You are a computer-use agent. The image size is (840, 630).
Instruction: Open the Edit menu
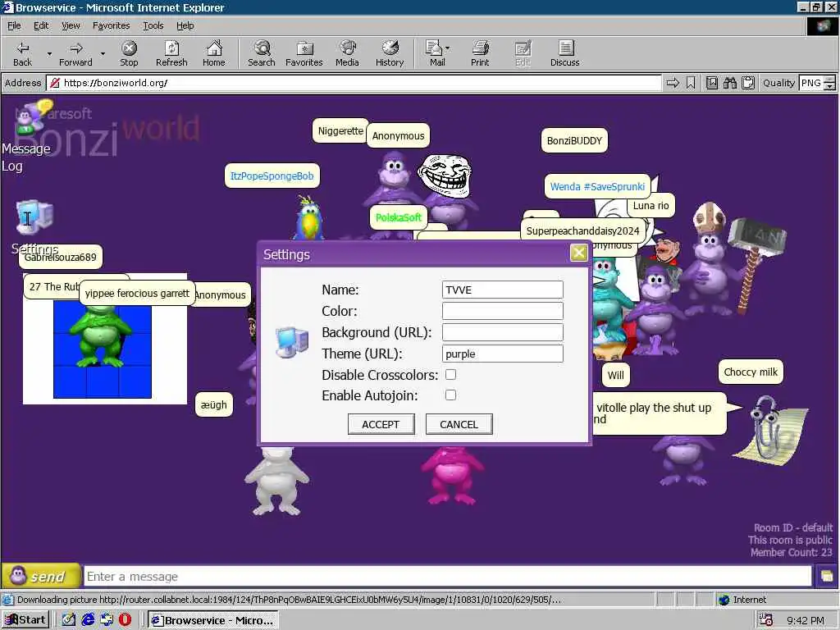click(x=41, y=25)
